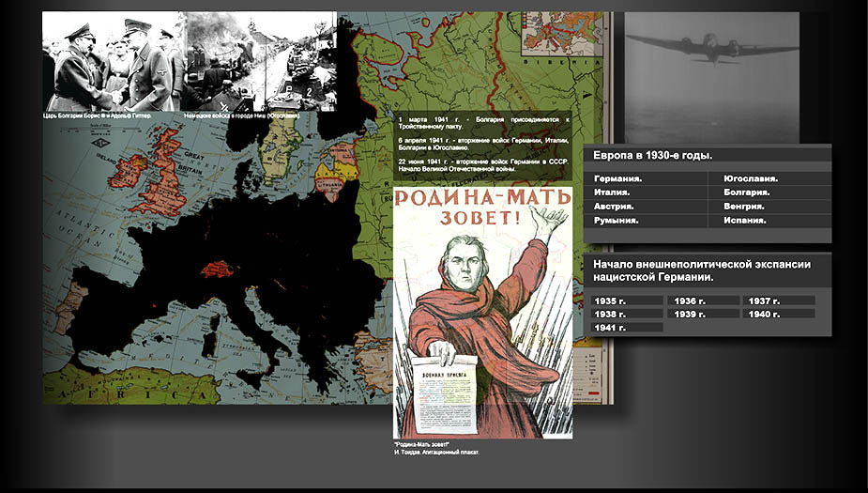This screenshot has height=493, width=868.
Task: Select Болгария in the countries list
Action: pos(748,193)
